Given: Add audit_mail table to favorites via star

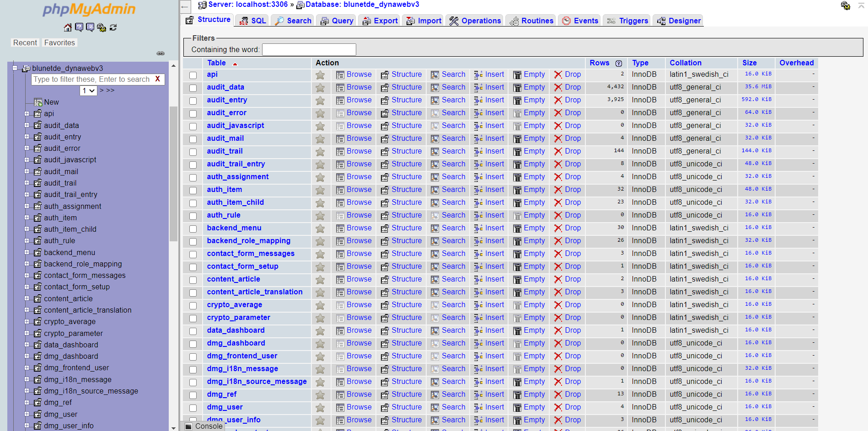Looking at the screenshot, I should [x=320, y=138].
